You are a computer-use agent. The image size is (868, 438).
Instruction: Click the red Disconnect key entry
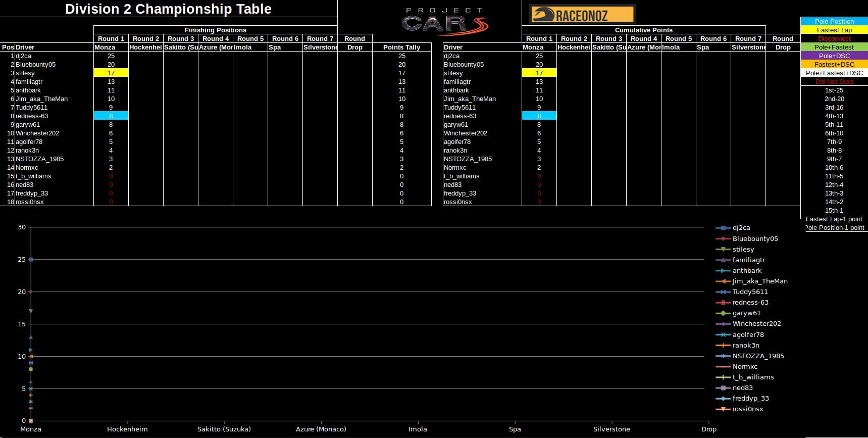tap(834, 38)
